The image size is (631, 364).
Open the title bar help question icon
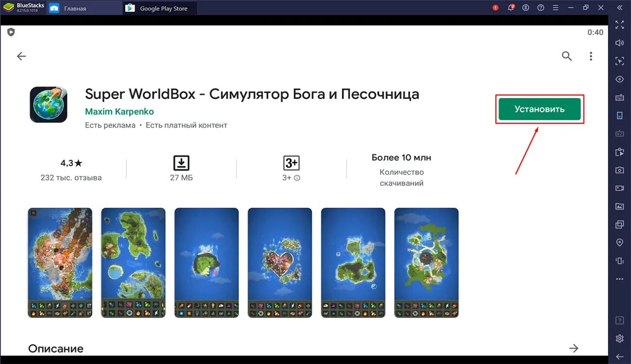541,8
